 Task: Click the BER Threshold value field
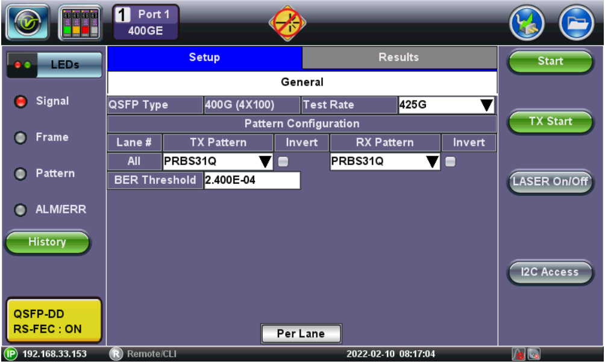(251, 180)
